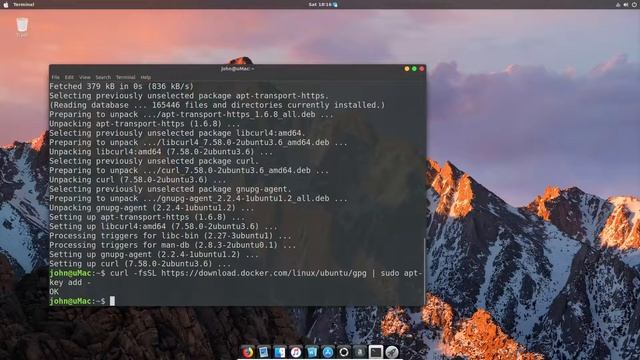Click the 'OK' output line
The image size is (640, 360).
pos(54,292)
